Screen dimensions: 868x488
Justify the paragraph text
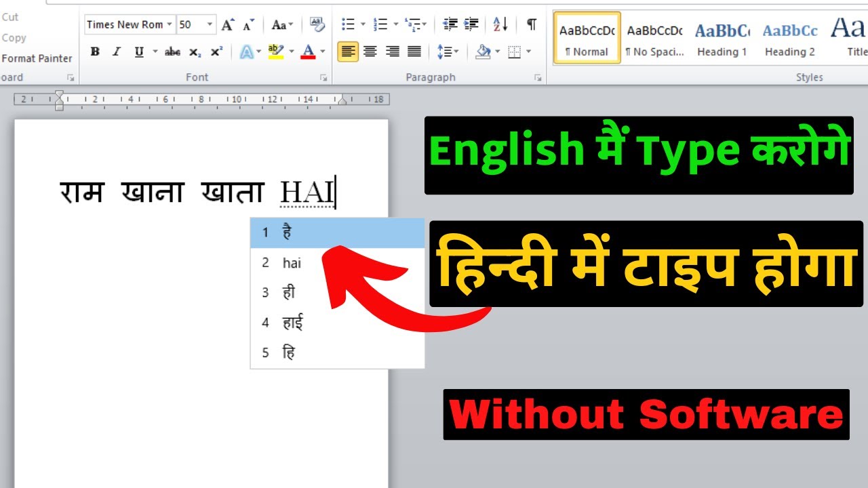tap(414, 52)
